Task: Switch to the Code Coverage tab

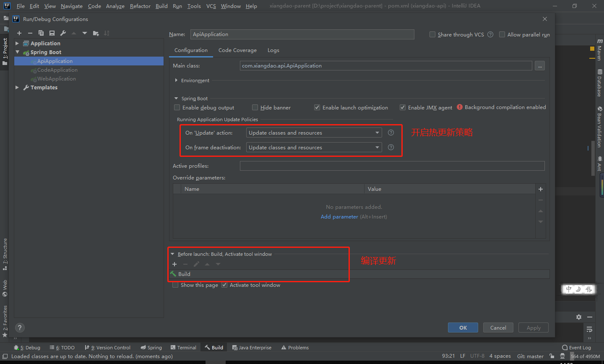Action: click(237, 50)
